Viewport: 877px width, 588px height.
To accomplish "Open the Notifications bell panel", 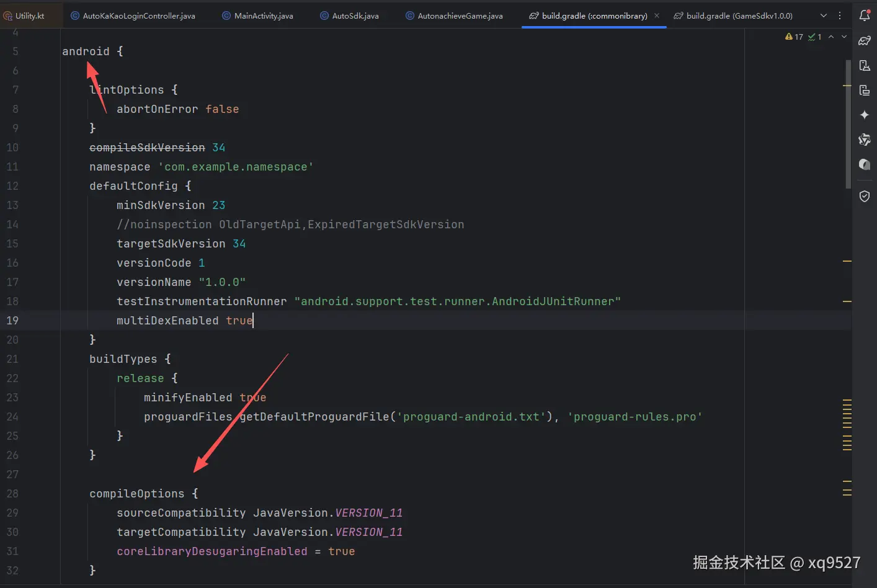I will pos(865,16).
